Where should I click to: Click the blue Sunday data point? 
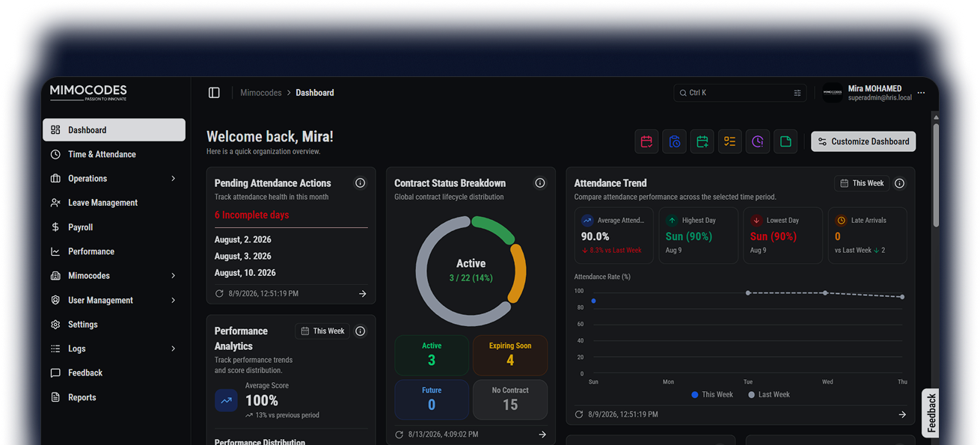(593, 301)
